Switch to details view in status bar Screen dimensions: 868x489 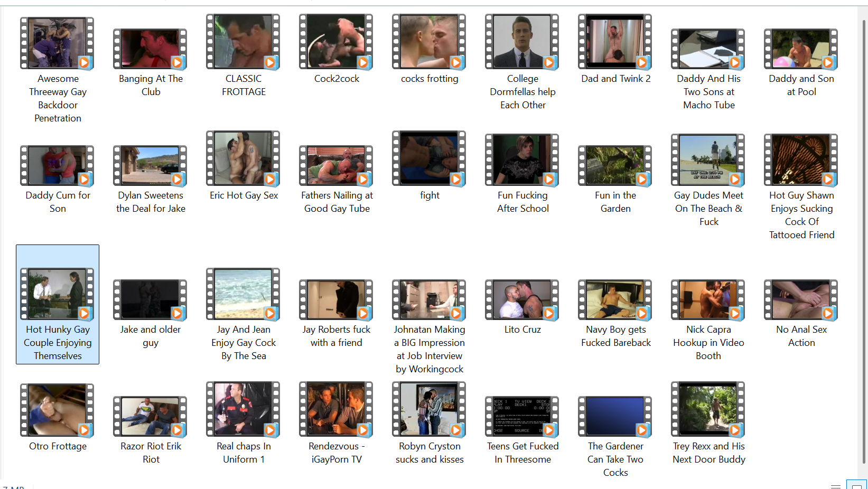(836, 485)
